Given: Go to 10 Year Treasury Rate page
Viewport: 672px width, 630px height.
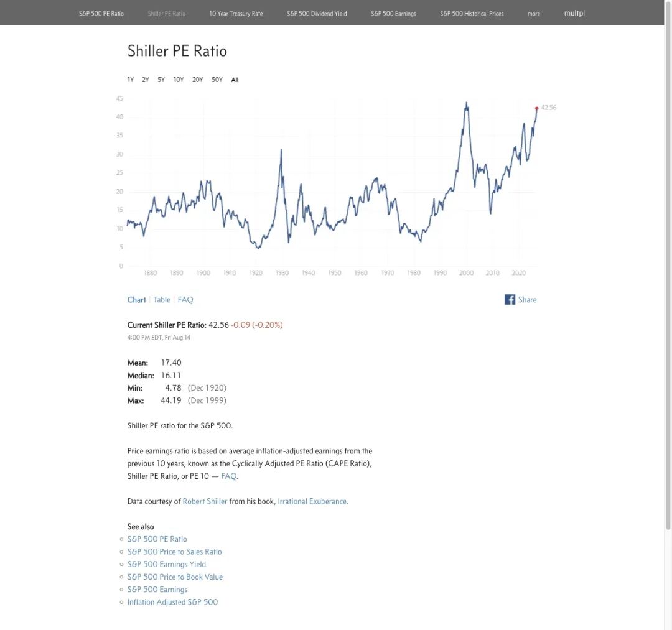Looking at the screenshot, I should pos(236,14).
